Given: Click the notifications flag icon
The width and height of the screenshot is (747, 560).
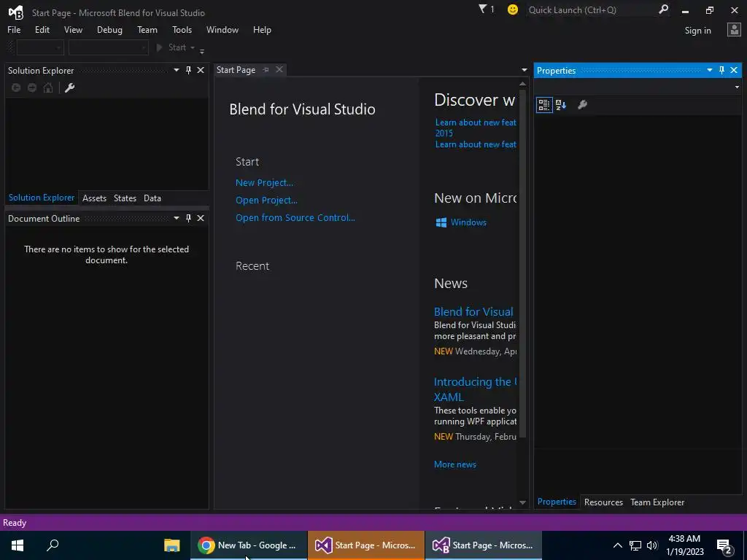Looking at the screenshot, I should coord(483,9).
